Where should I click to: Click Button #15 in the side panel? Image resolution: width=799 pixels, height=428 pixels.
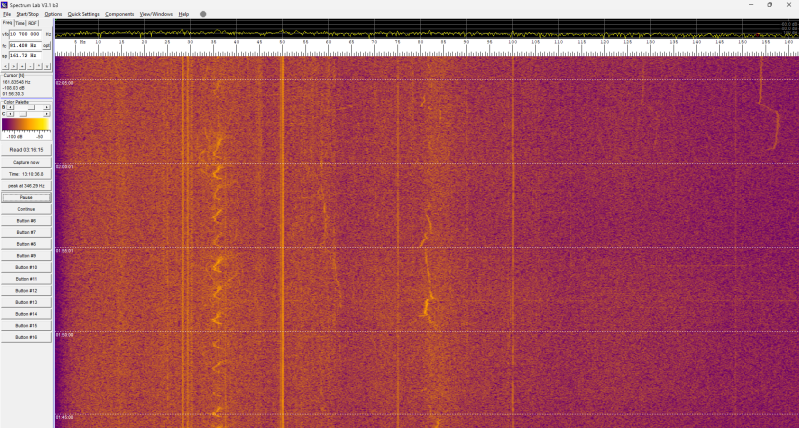coord(26,326)
